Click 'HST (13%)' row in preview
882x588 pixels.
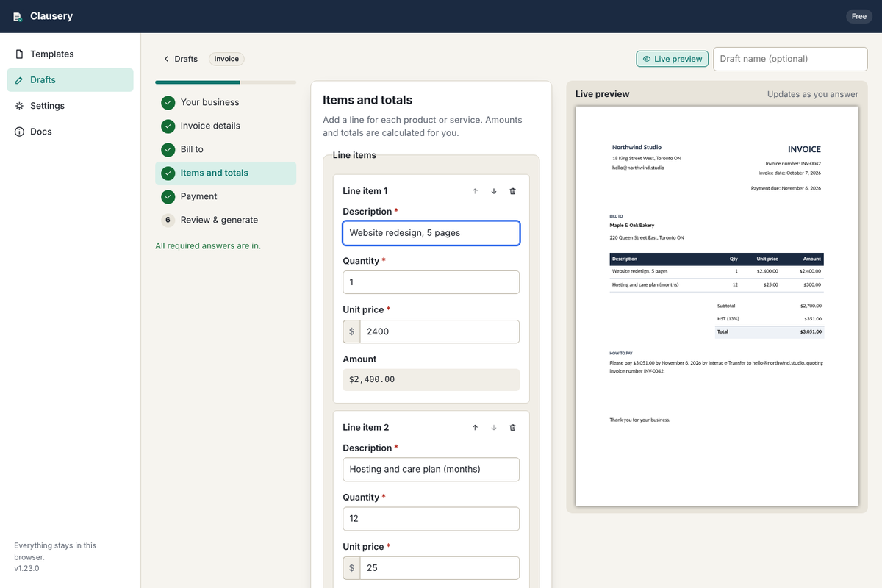(770, 319)
